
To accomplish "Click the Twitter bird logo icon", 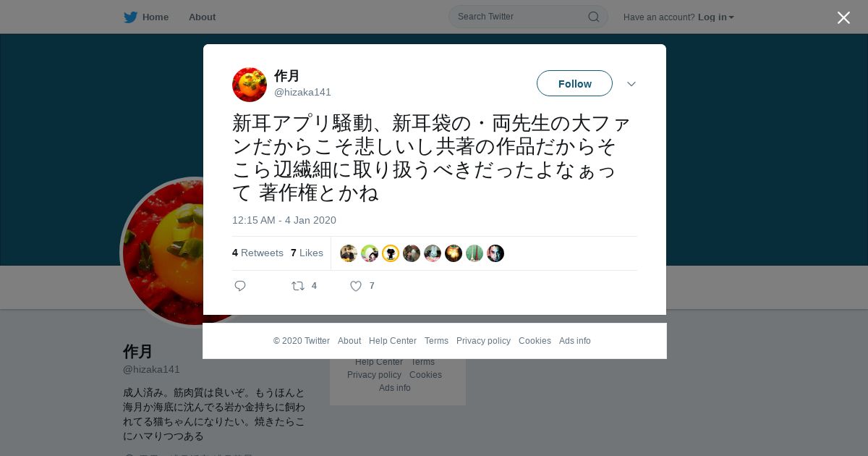I will pyautogui.click(x=130, y=17).
